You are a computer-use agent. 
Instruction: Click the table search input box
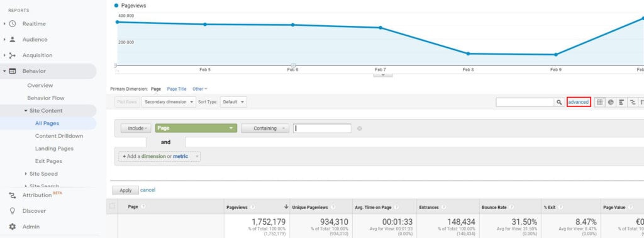click(525, 102)
